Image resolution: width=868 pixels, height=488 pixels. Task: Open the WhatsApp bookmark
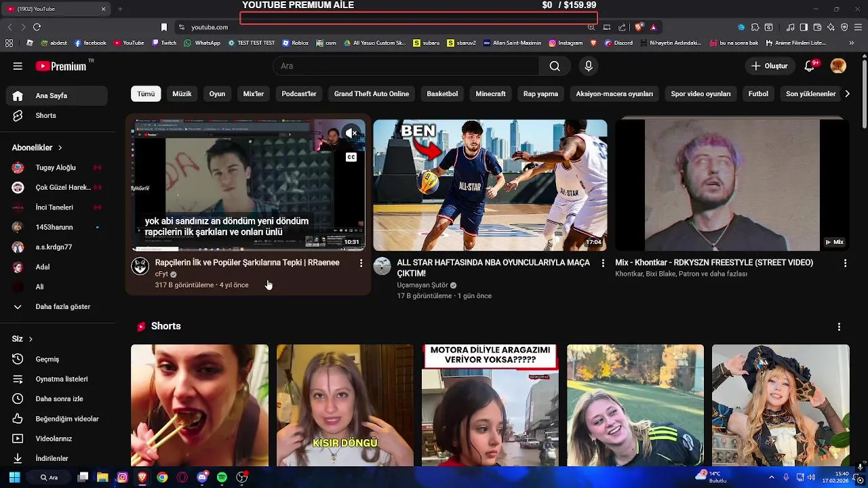coord(202,43)
